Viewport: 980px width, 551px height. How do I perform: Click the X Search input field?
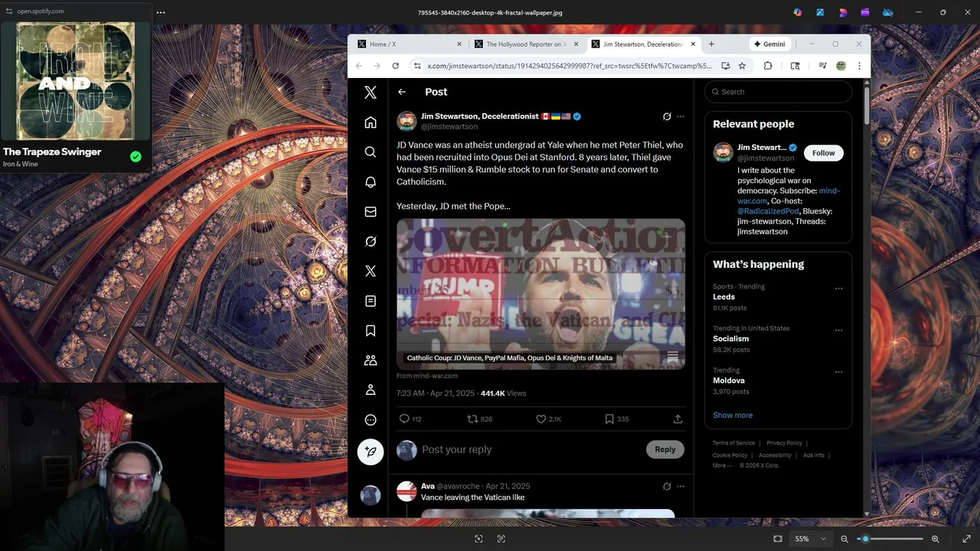778,92
